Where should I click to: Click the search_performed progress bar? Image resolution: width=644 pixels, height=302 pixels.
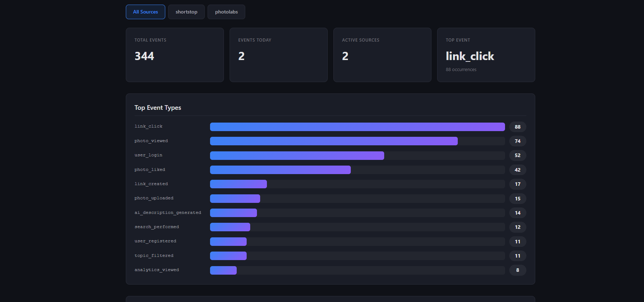[358, 227]
